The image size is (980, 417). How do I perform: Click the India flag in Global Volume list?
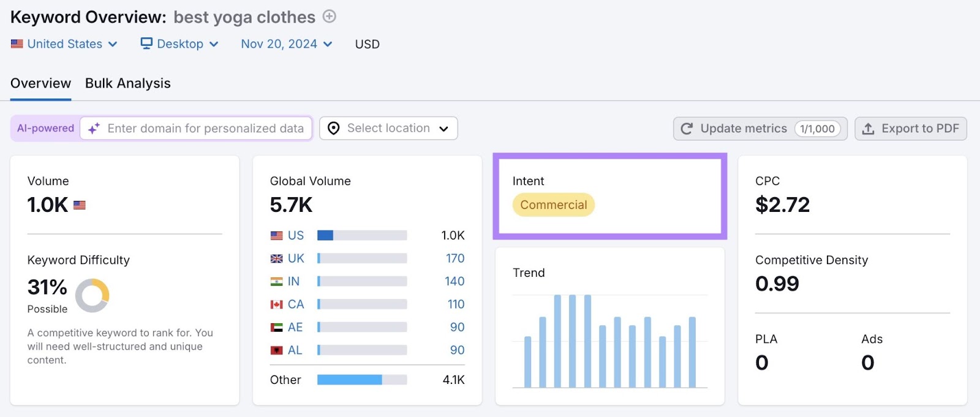277,282
